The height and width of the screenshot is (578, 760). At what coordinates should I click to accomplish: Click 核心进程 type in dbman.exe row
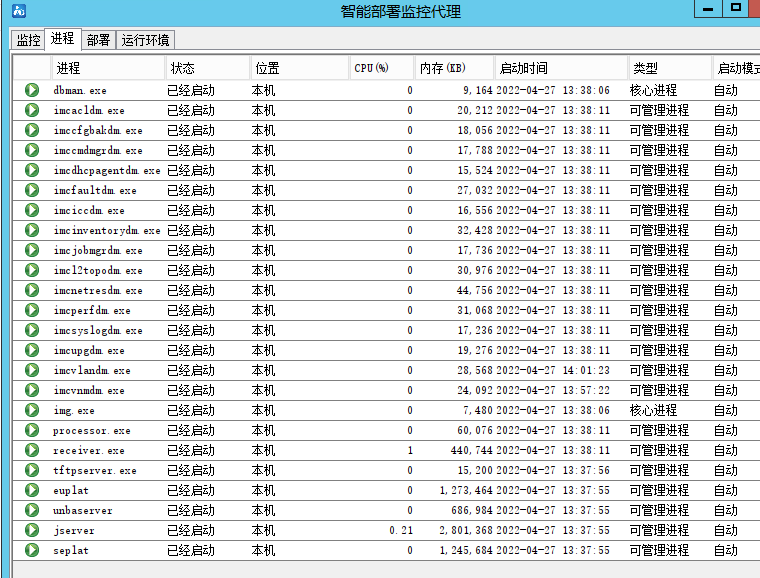pos(653,90)
